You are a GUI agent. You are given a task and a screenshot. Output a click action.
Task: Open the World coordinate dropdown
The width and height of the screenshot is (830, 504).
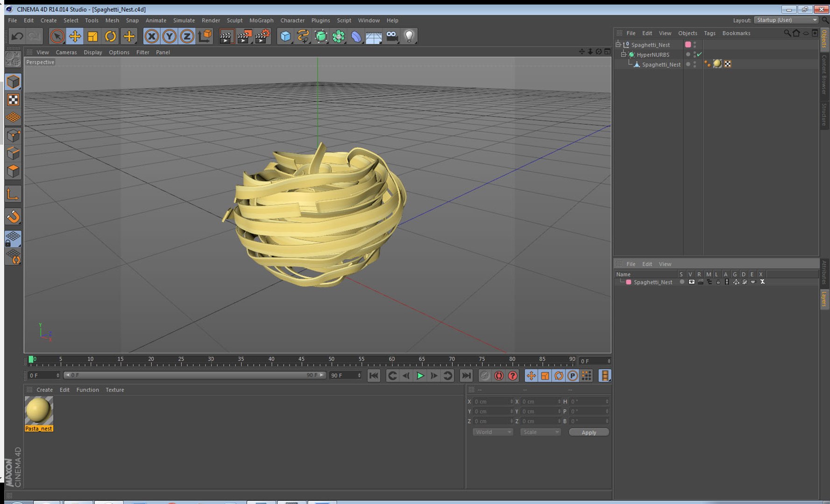point(493,432)
